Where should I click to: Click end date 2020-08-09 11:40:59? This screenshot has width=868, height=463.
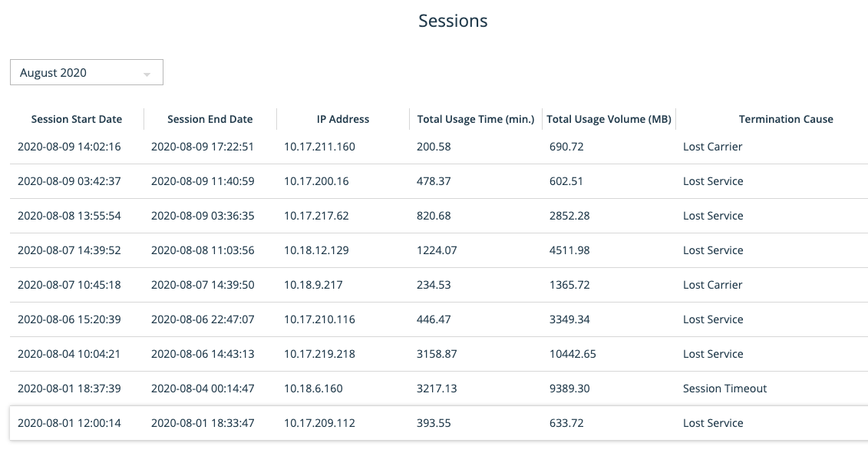coord(203,181)
